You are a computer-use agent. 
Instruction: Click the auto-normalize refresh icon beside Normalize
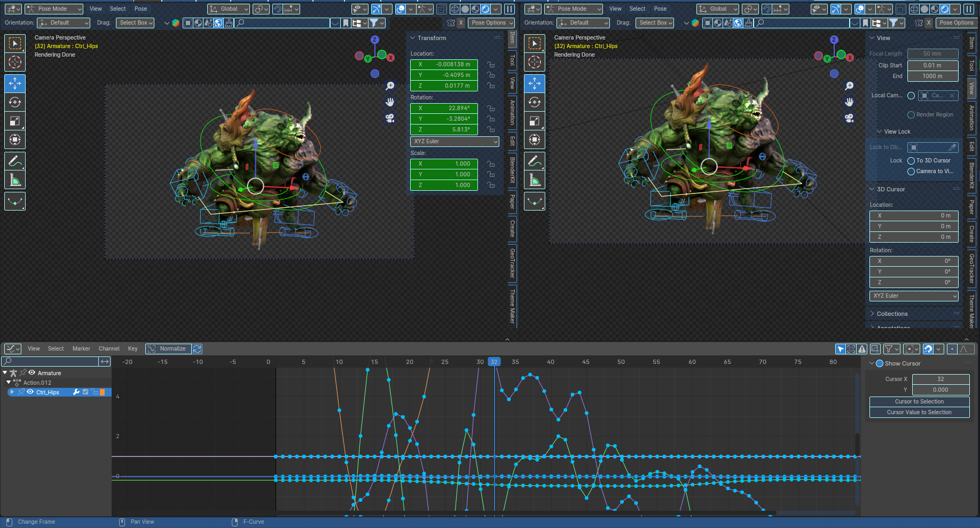(197, 349)
